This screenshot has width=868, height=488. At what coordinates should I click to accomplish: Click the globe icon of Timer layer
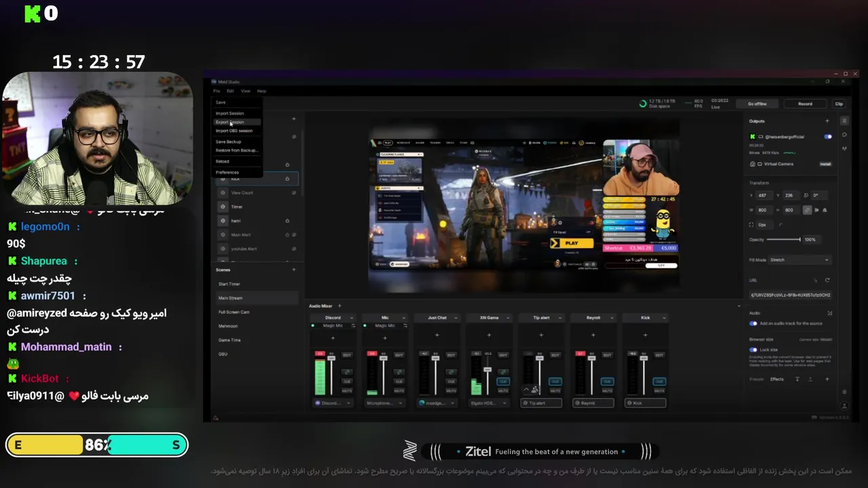[x=222, y=207]
